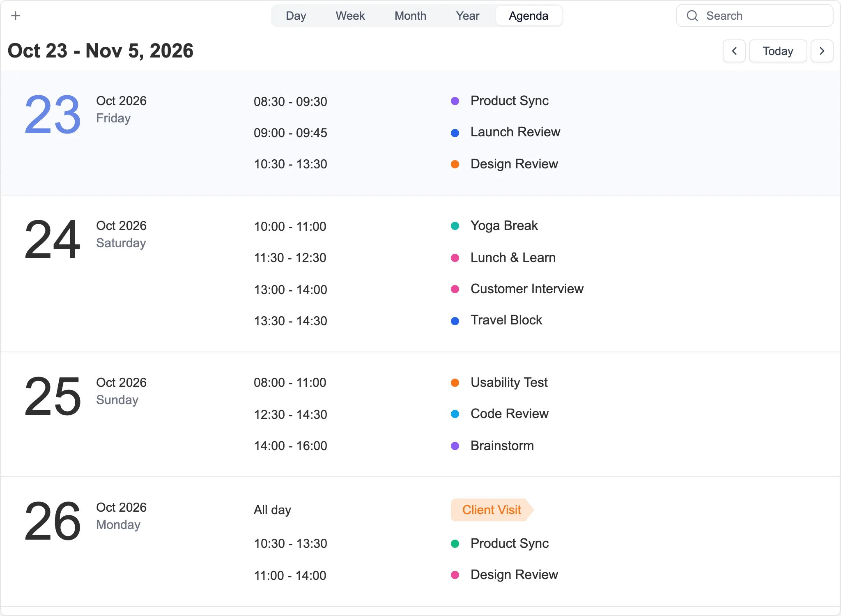
Task: Open the Brainstorm event
Action: click(502, 446)
